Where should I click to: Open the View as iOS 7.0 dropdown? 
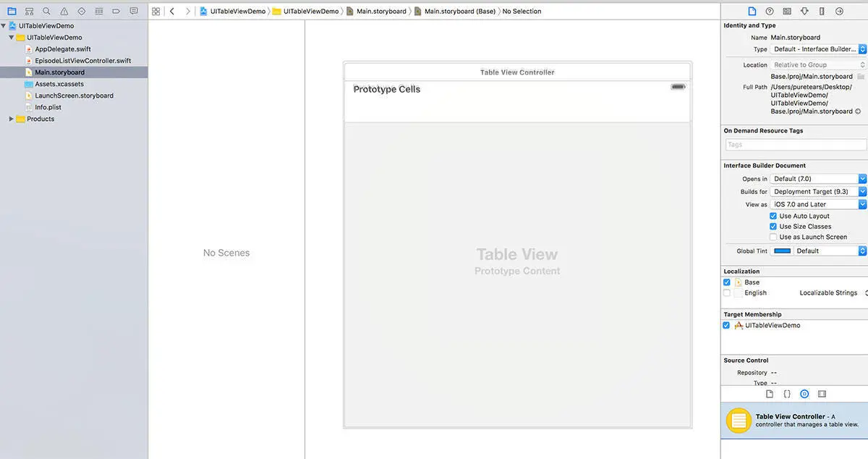[x=818, y=204]
